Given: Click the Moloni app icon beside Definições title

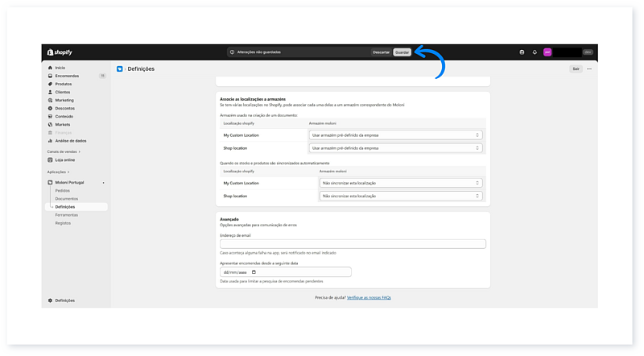Looking at the screenshot, I should click(120, 69).
